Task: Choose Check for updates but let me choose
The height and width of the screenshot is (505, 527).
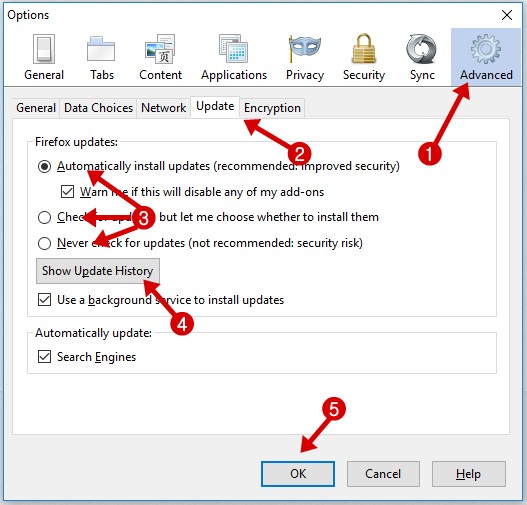Action: pyautogui.click(x=44, y=217)
